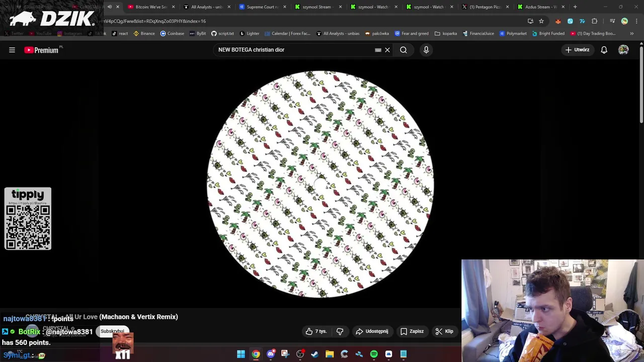
Task: Show hidden bookmarks with the overflow chevron
Action: click(632, 34)
